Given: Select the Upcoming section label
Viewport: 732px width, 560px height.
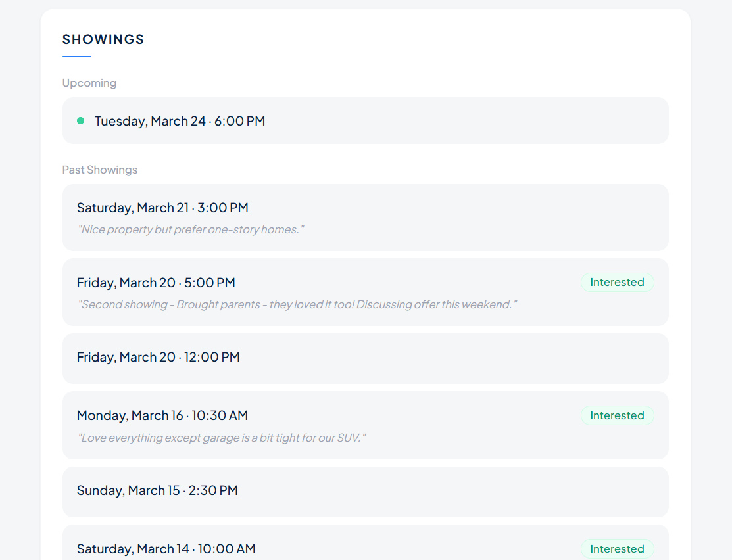Looking at the screenshot, I should 89,83.
